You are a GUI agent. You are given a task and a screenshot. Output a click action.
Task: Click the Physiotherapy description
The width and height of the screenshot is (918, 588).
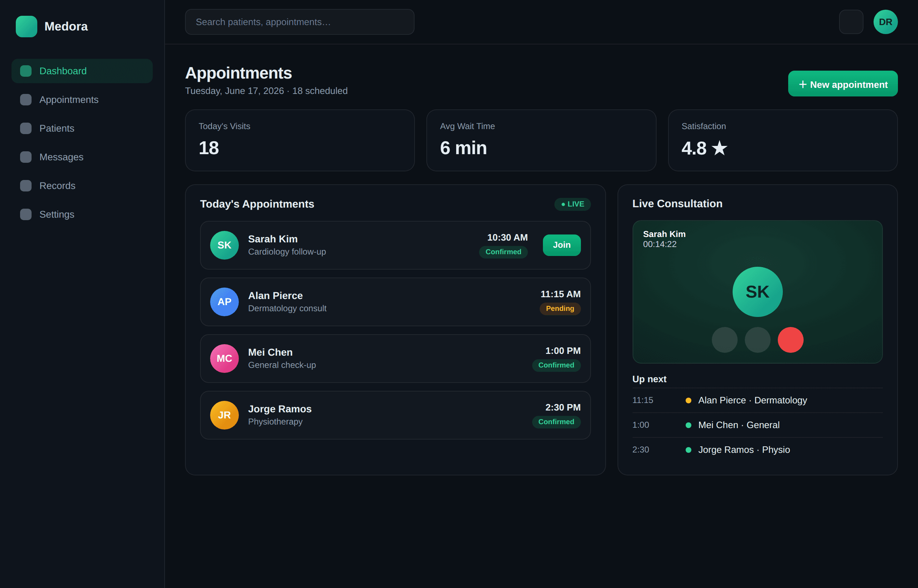[275, 422]
